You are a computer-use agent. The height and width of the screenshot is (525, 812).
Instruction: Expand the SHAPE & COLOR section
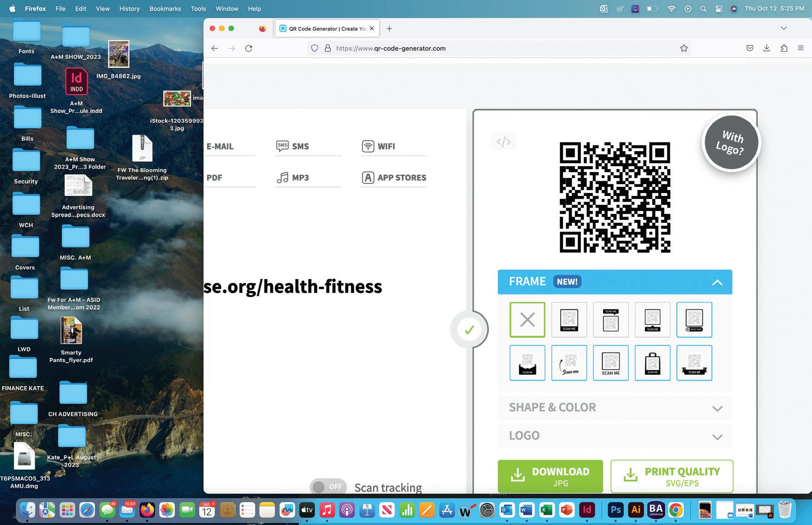coord(615,408)
